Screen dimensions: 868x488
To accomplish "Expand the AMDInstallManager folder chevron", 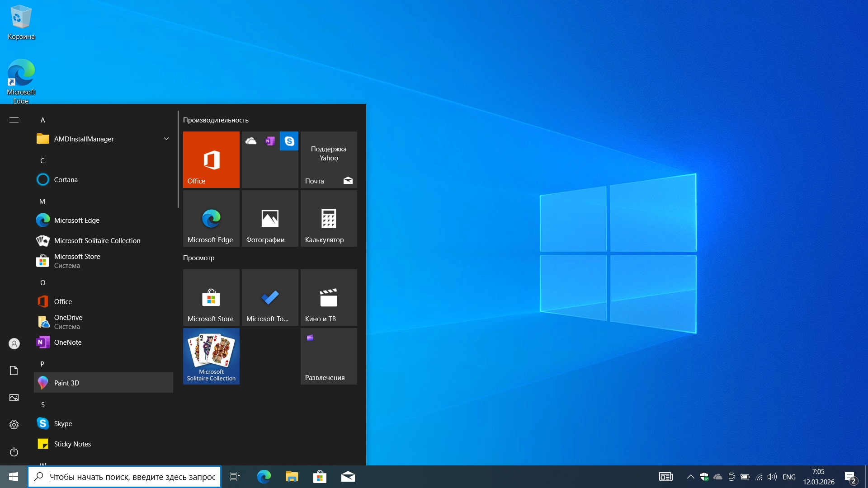I will pyautogui.click(x=166, y=139).
